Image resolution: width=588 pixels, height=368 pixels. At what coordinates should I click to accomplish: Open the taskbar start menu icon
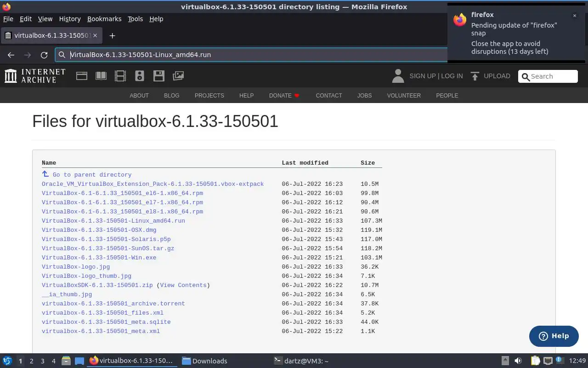click(x=7, y=361)
